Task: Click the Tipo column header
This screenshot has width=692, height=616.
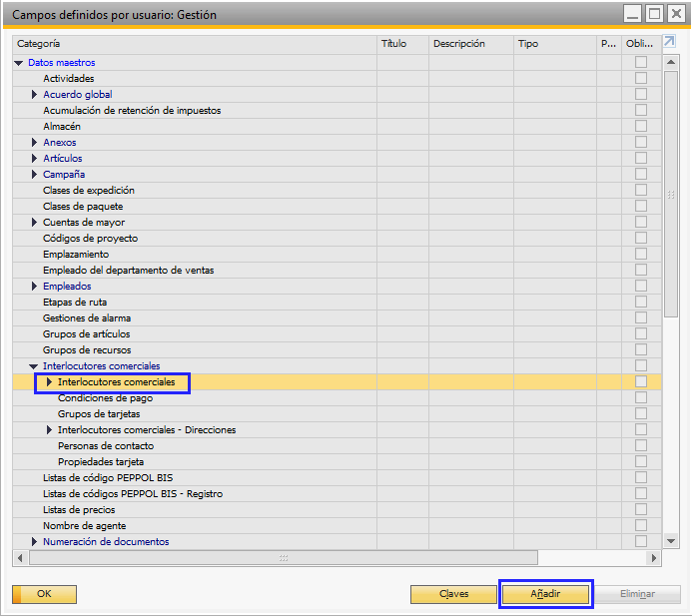Action: coord(555,44)
